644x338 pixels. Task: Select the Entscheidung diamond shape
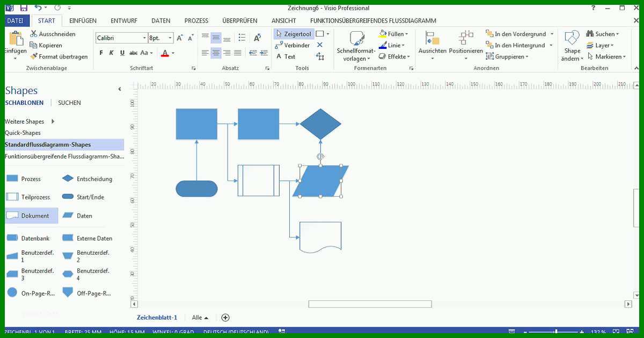[x=87, y=179]
